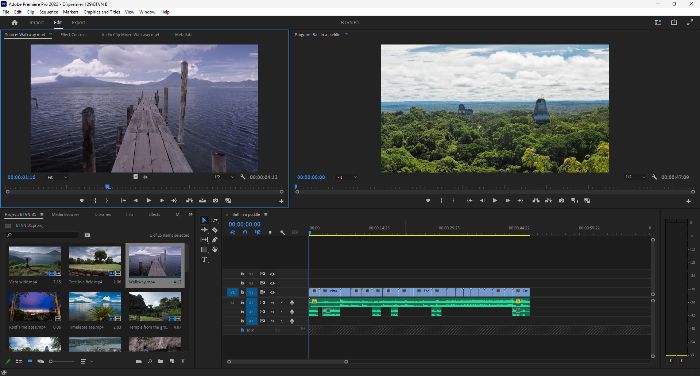Toggle V1 track output eye
The image size is (700, 376).
point(272,292)
